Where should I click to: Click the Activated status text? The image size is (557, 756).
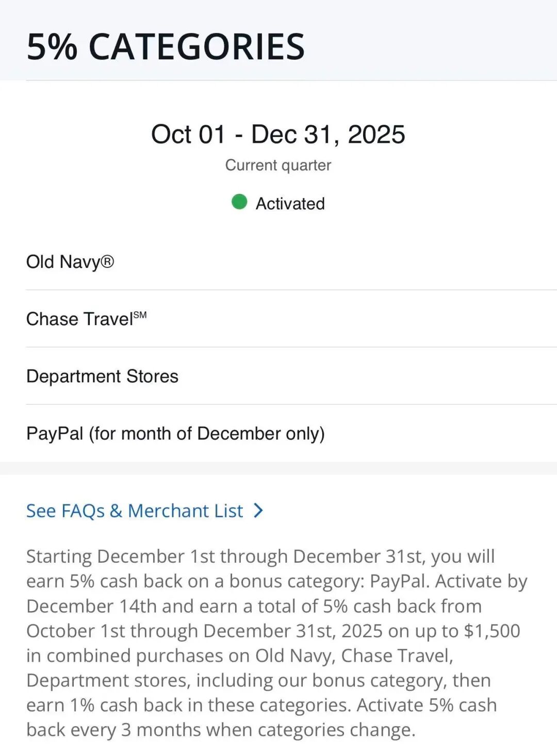290,204
